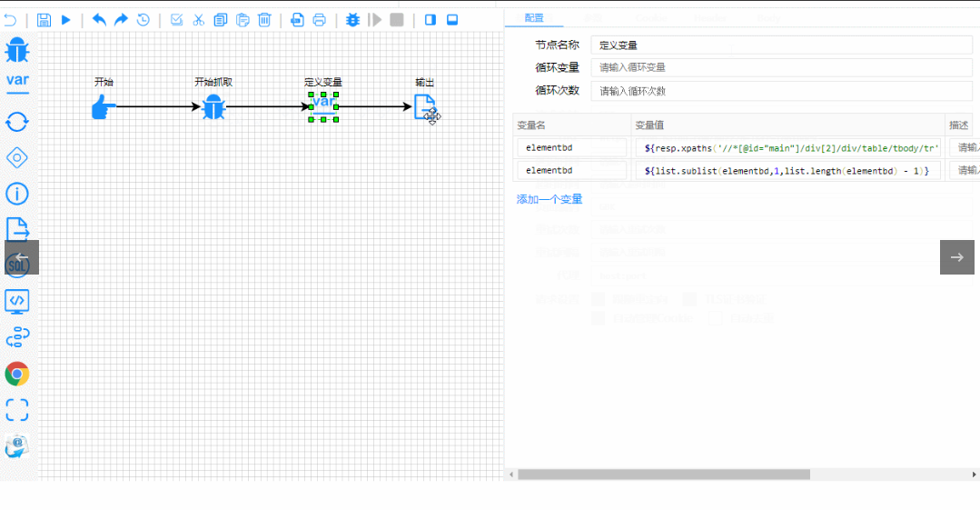The image size is (980, 510).
Task: Copy the selected node from toolbar
Action: tap(221, 20)
